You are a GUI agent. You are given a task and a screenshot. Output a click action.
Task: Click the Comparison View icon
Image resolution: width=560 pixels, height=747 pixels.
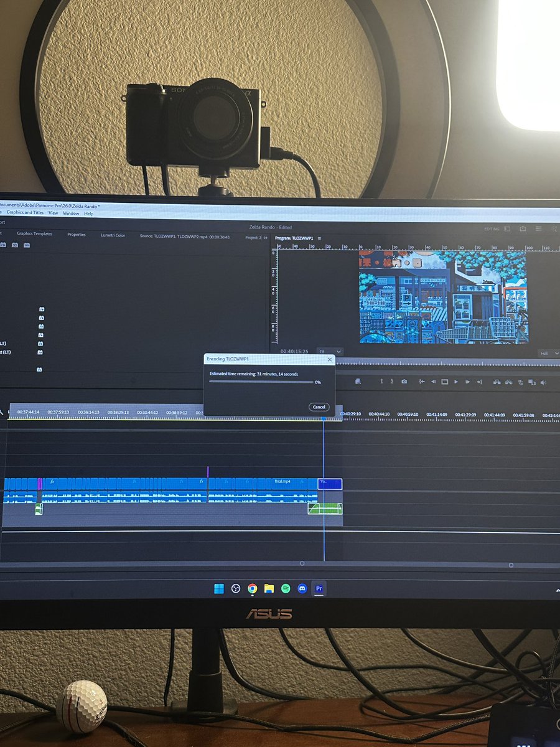coord(532,382)
